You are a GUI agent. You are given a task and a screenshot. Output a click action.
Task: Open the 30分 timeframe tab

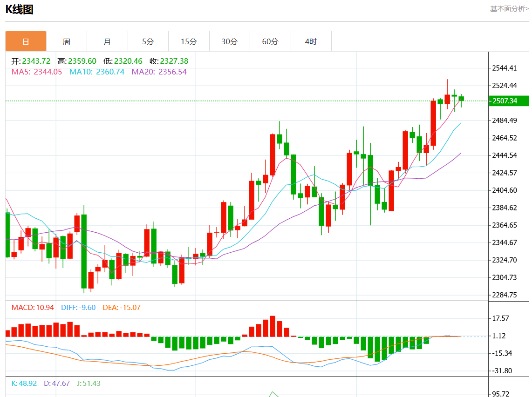click(x=230, y=41)
